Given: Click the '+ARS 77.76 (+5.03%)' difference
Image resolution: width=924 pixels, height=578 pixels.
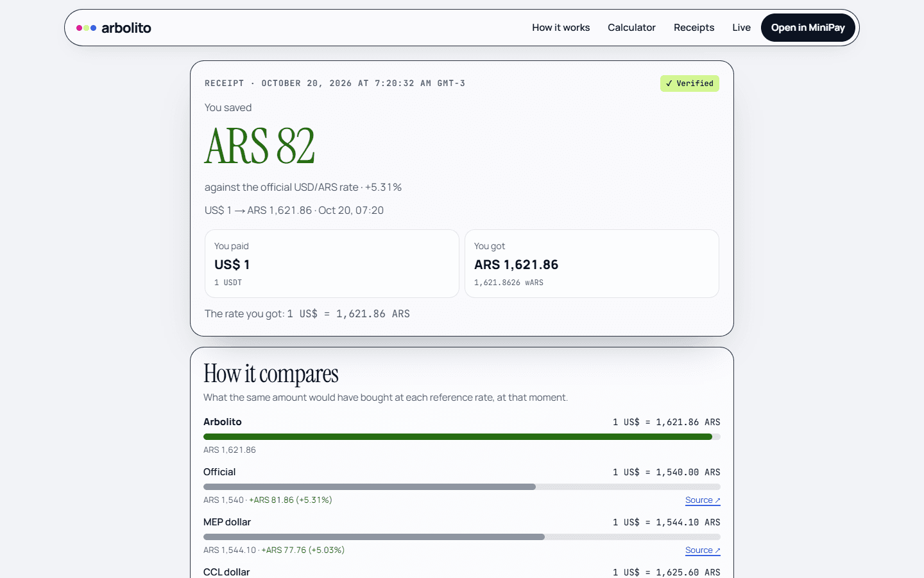Looking at the screenshot, I should pos(303,550).
